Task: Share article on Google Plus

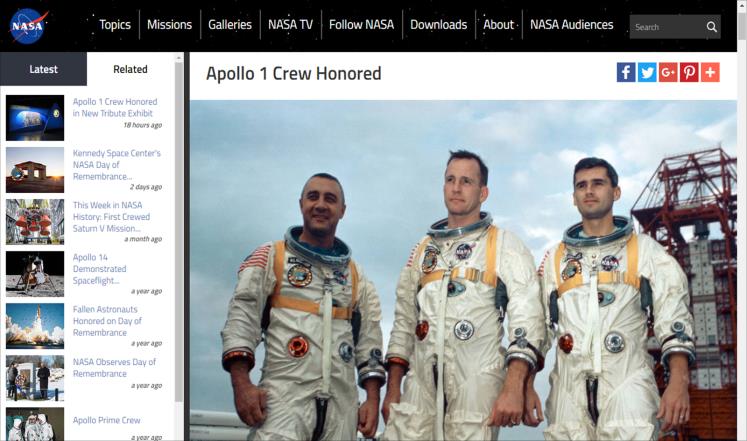Action: 668,72
